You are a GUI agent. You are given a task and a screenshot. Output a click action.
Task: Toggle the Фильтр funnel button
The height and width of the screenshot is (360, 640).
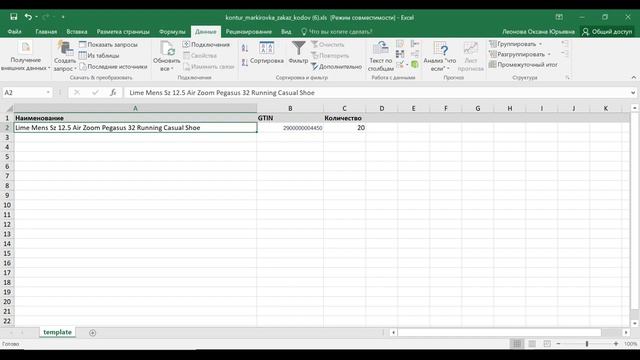tap(298, 53)
